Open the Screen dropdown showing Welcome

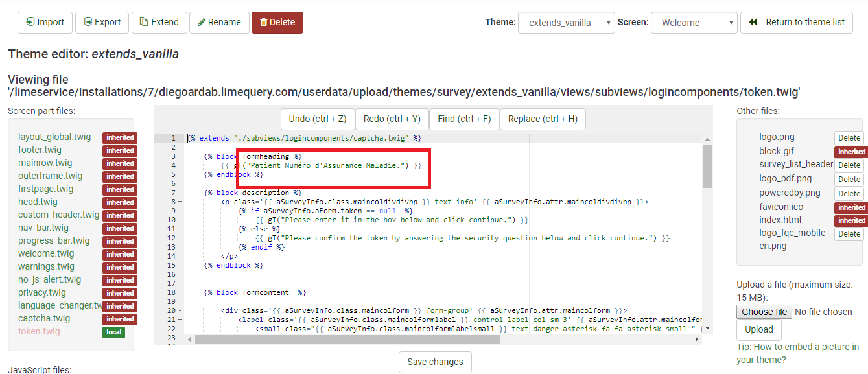[x=694, y=23]
